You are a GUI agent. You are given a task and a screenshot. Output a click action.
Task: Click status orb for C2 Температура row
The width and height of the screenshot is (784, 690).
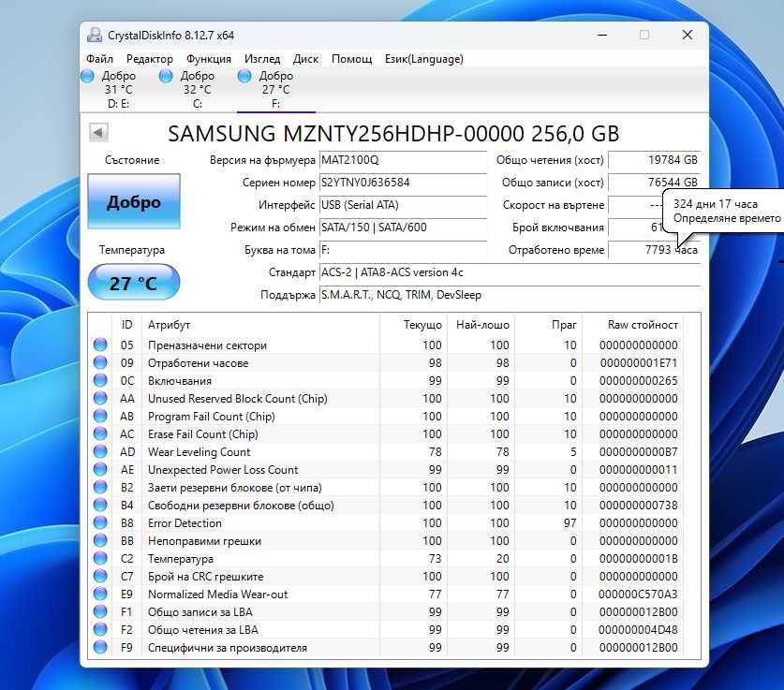coord(100,558)
